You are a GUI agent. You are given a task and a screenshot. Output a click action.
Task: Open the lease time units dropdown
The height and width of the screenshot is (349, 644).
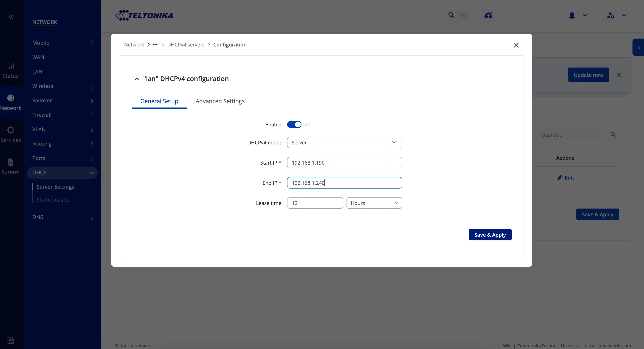coord(374,203)
